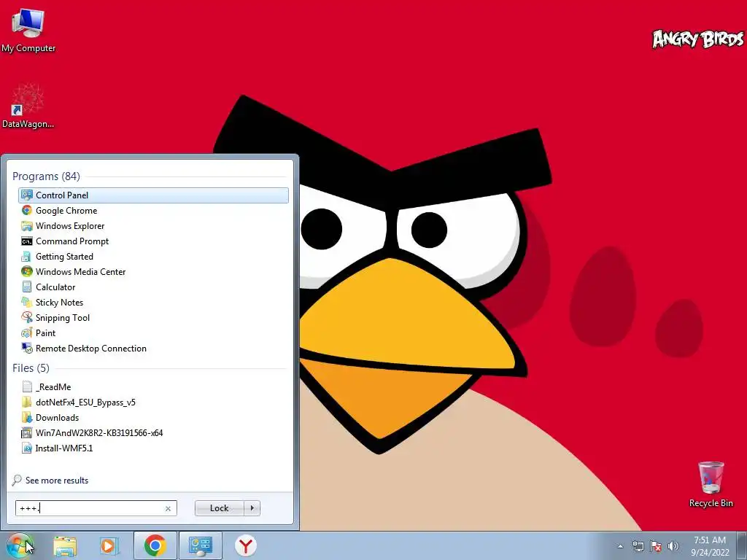
Task: Launch Google Chrome from Programs list
Action: 153,211
